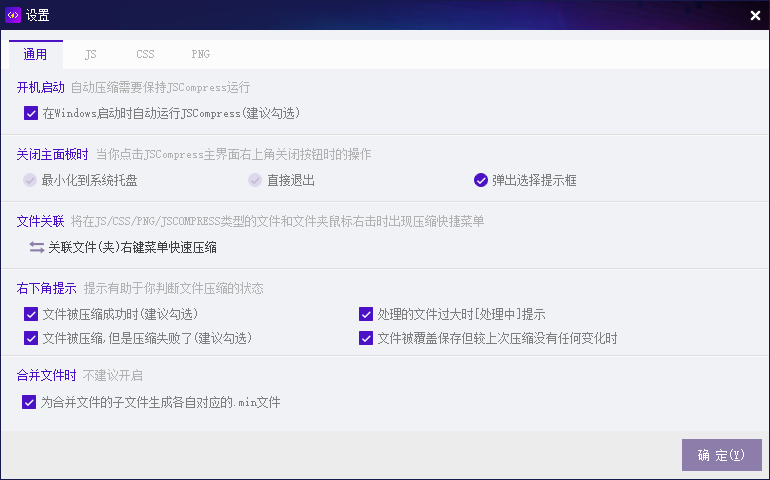Click the 关闭主面板时 section heading
The image size is (770, 480).
[x=53, y=154]
